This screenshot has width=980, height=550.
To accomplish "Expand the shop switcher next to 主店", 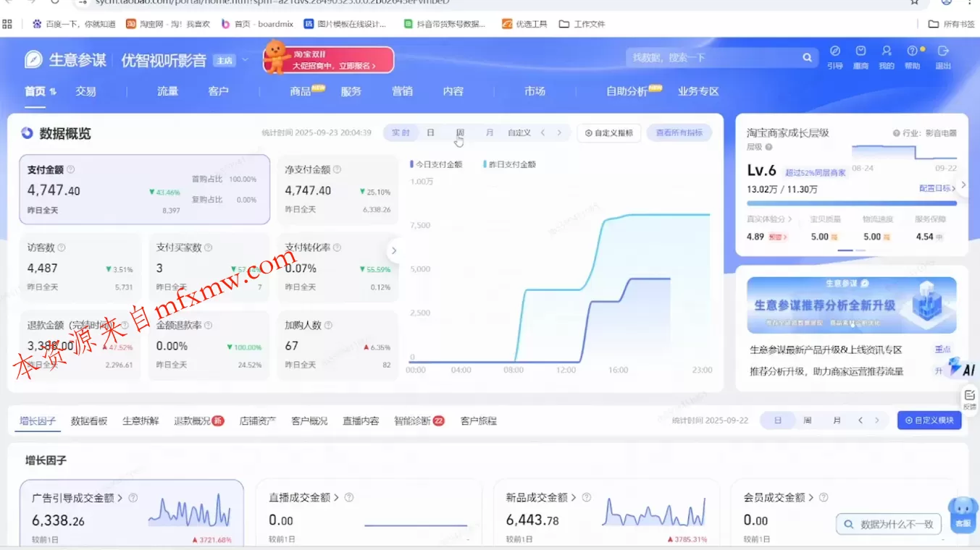I will 245,60.
